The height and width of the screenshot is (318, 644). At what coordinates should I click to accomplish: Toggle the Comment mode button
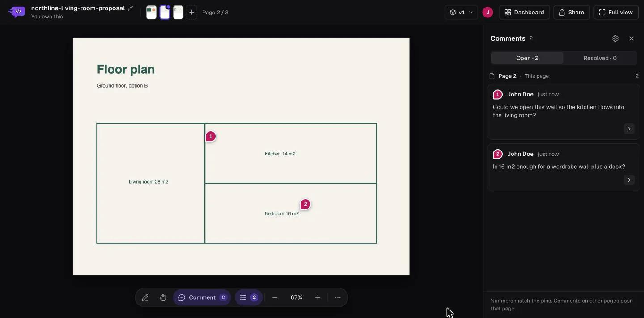point(202,297)
